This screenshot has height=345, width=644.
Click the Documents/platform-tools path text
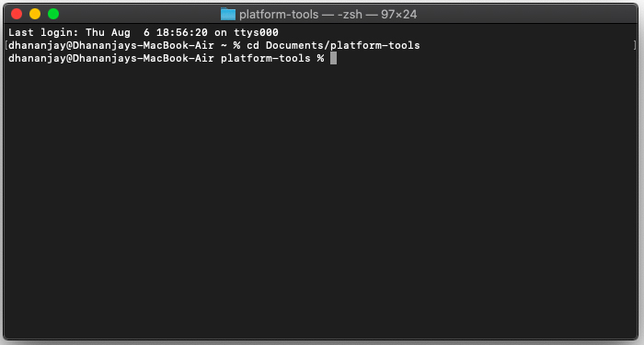(x=343, y=45)
